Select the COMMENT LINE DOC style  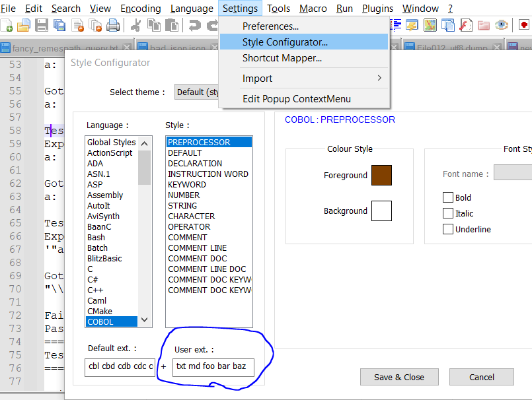pos(209,269)
